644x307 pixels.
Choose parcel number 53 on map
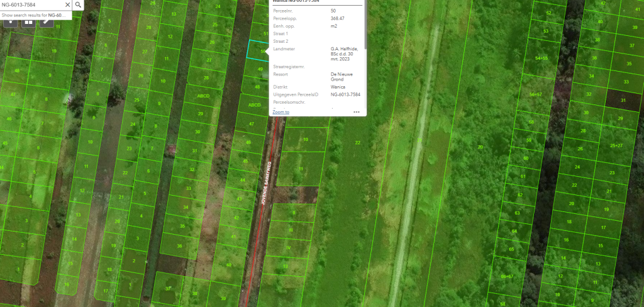tap(545, 31)
